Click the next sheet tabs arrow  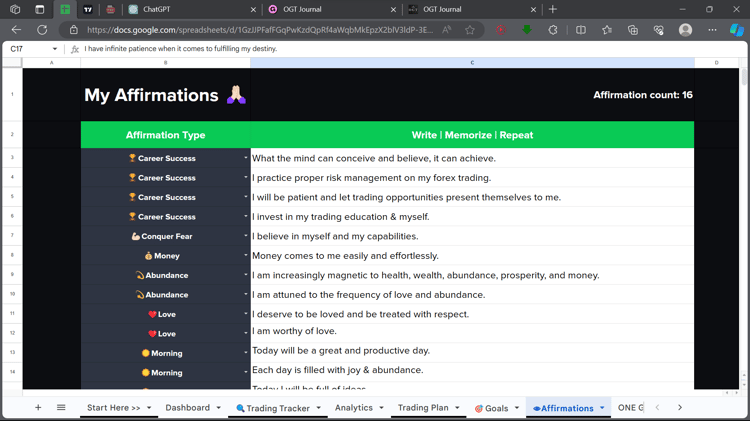pyautogui.click(x=680, y=408)
